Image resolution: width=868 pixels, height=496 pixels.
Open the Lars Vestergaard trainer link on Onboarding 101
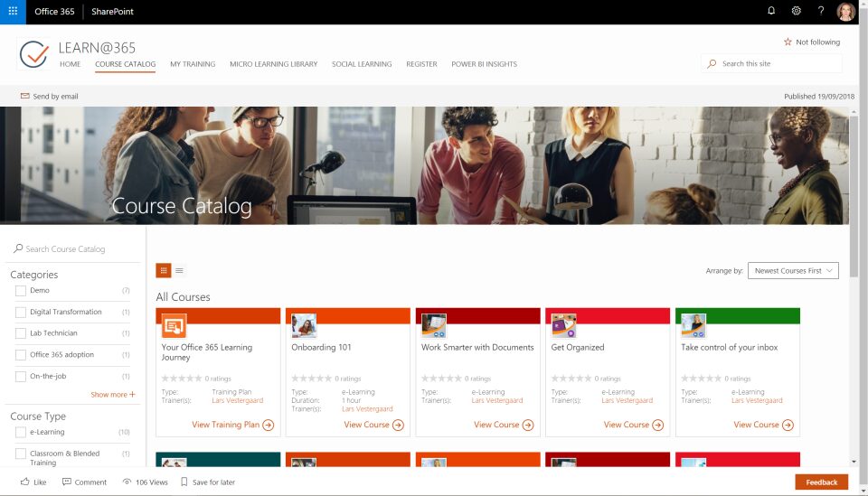click(x=367, y=409)
